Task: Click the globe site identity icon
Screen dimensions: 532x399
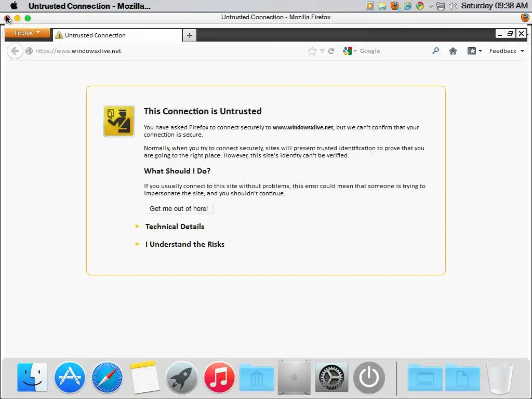Action: 29,51
